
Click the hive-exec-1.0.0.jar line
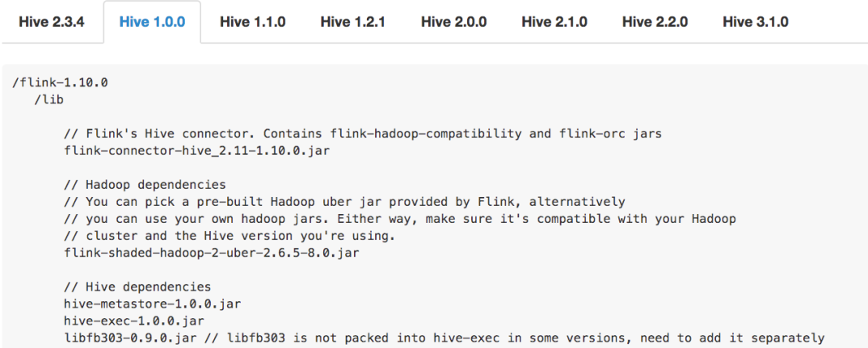pos(134,321)
